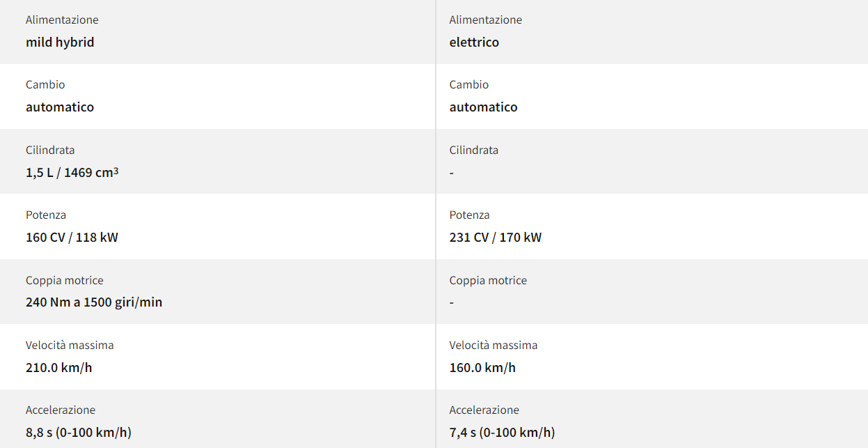The height and width of the screenshot is (448, 868).
Task: Click the '160.0 km/h' top speed value
Action: (482, 367)
